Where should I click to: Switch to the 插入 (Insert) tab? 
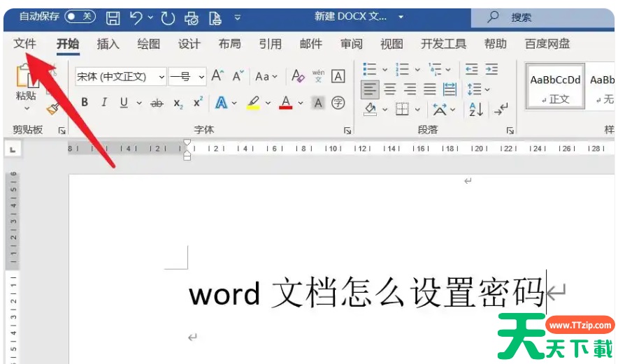(108, 44)
